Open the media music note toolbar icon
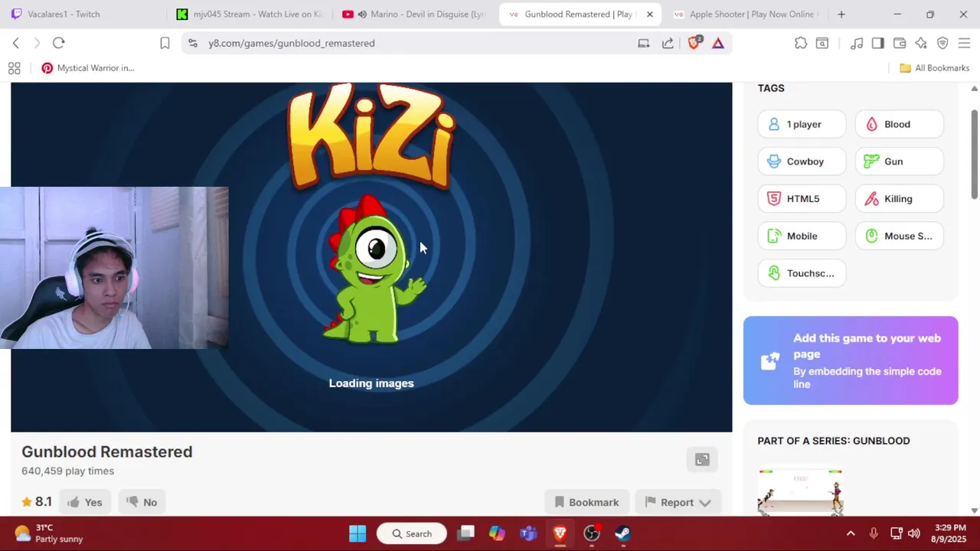This screenshot has height=551, width=980. point(857,43)
